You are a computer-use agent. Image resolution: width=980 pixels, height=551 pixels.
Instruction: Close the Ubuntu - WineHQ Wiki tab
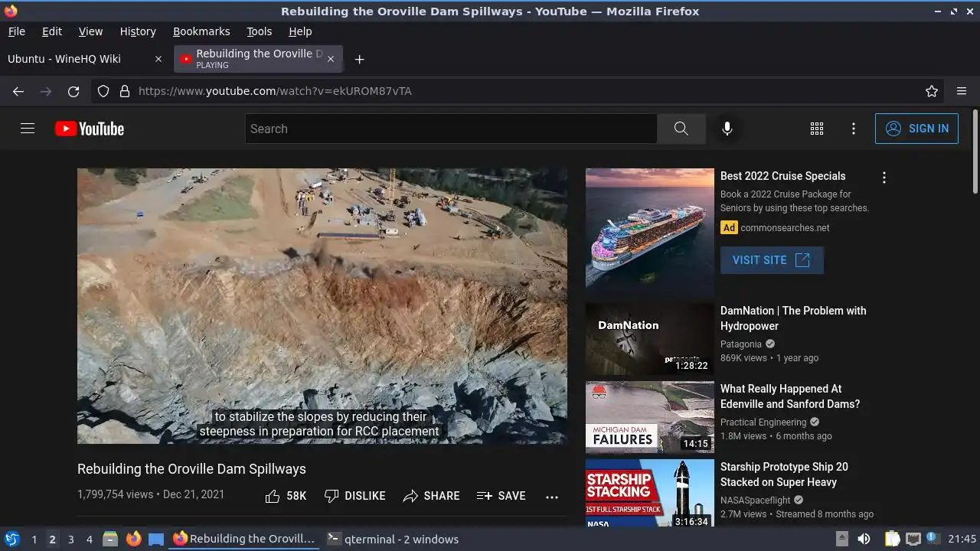158,59
